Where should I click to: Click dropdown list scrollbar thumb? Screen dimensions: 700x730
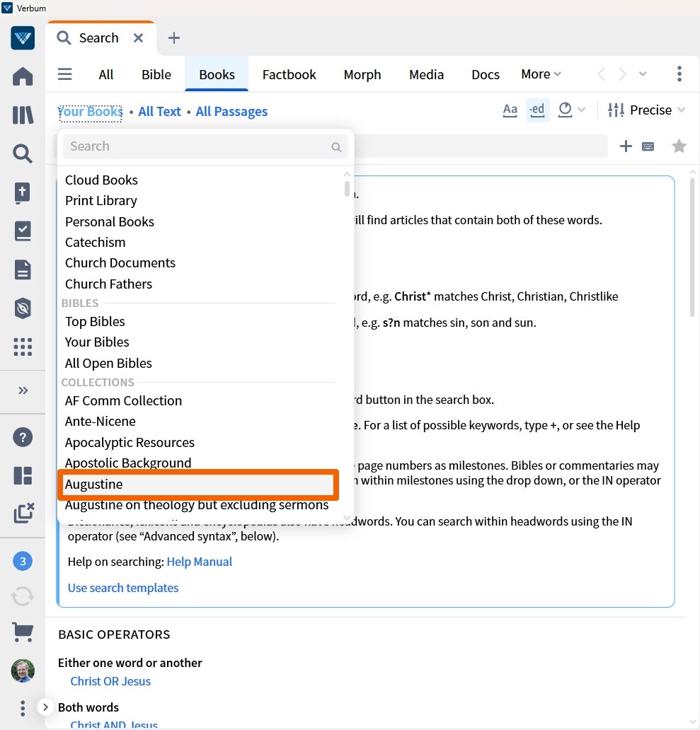coord(347,189)
